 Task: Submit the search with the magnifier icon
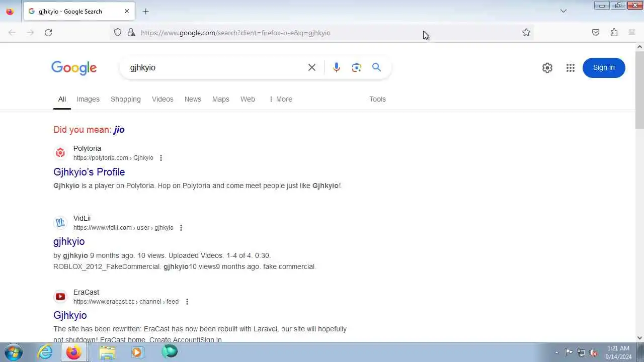pos(376,67)
